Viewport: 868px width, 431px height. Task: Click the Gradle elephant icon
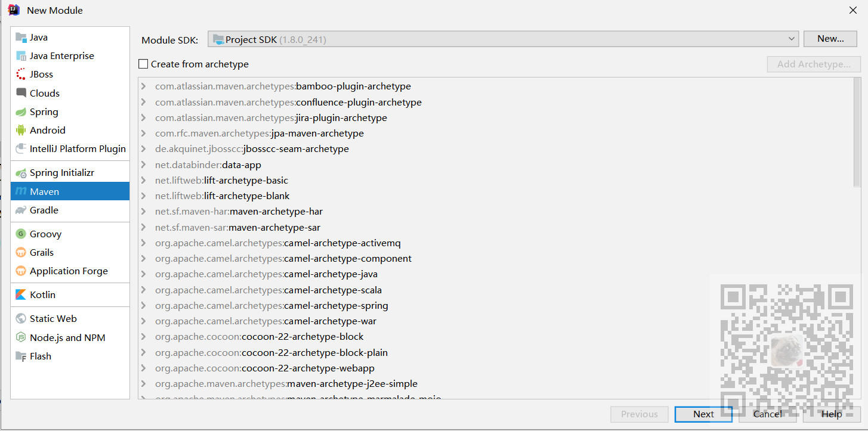(x=21, y=210)
